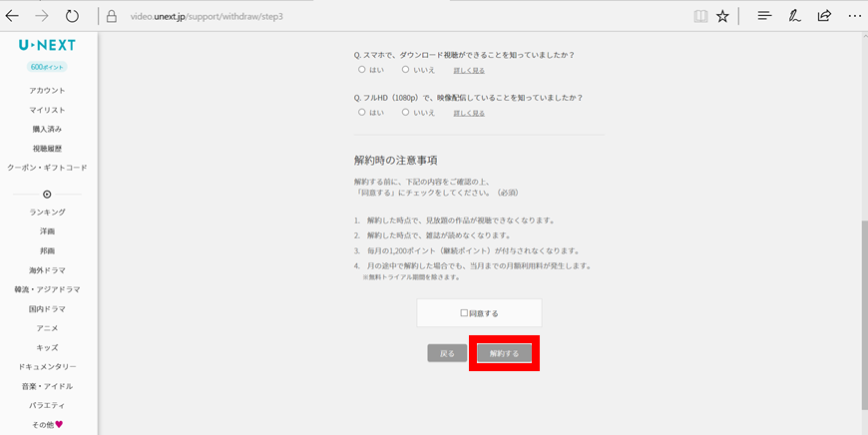This screenshot has width=868, height=435.
Task: Open 視聴履歴 in the sidebar
Action: tap(47, 149)
